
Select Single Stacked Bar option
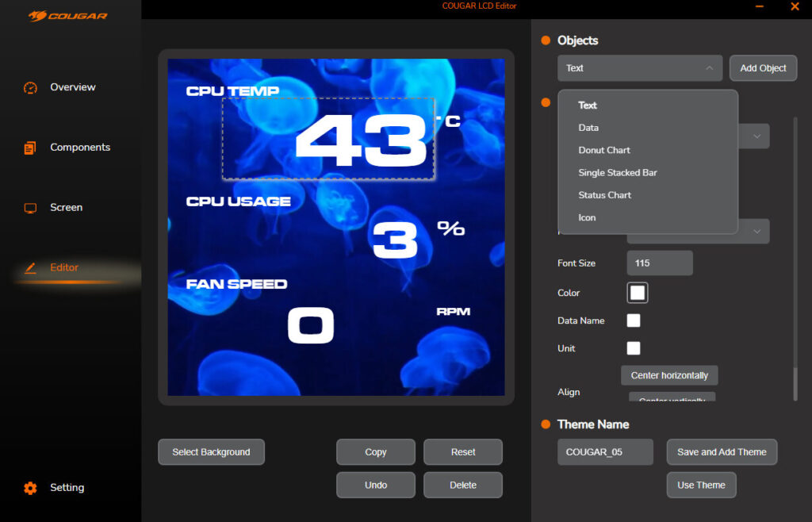click(x=618, y=172)
